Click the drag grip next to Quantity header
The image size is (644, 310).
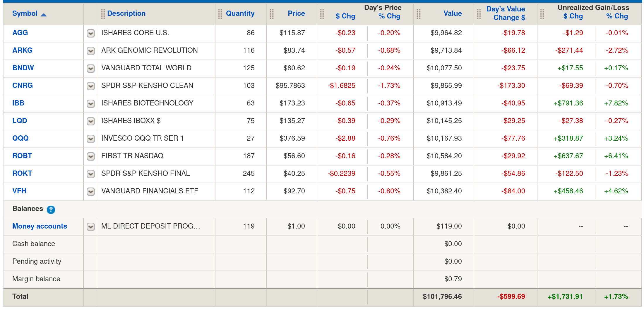click(220, 14)
